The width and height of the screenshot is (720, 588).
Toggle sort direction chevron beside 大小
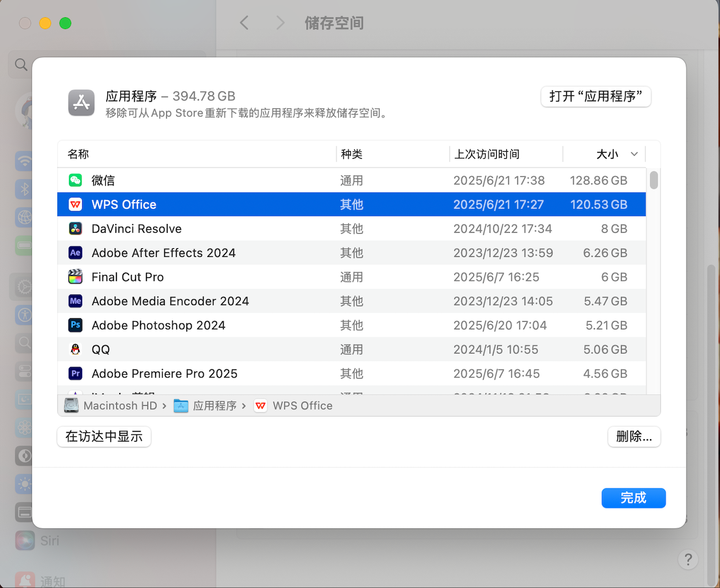[x=634, y=154]
